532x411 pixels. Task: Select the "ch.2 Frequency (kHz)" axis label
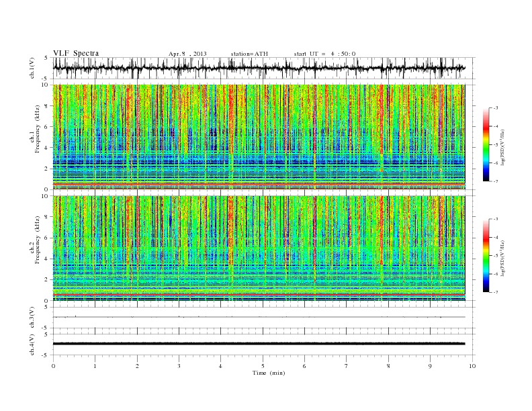click(35, 239)
